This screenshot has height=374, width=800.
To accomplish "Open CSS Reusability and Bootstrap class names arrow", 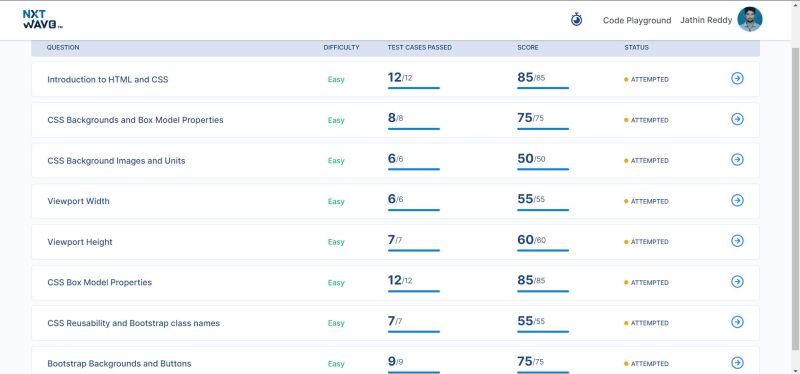I will 737,322.
